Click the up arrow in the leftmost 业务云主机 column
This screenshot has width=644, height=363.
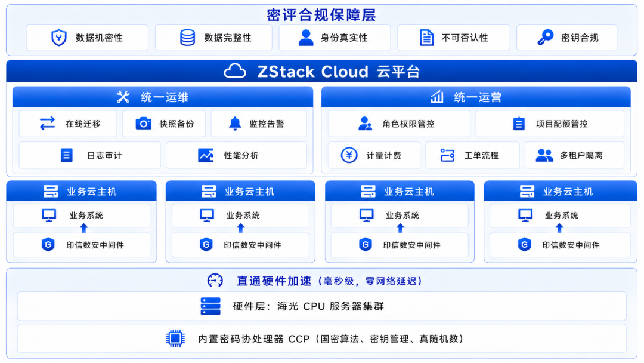pos(84,227)
